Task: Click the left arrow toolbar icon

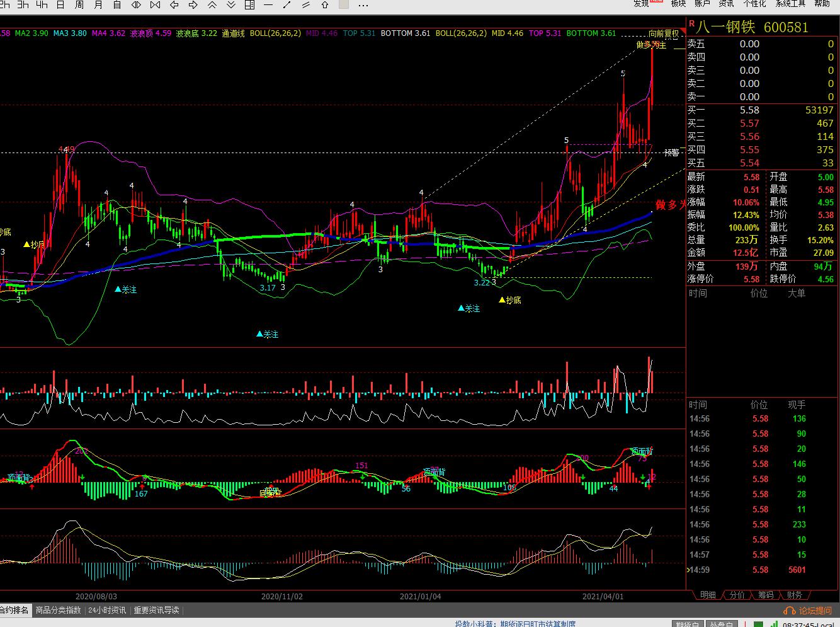Action: click(174, 4)
